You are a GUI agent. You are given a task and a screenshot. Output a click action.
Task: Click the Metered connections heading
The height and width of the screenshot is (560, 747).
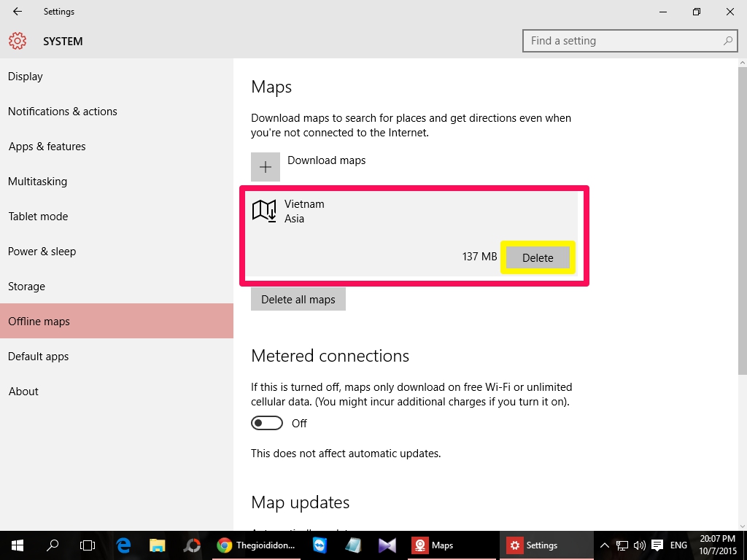point(330,356)
